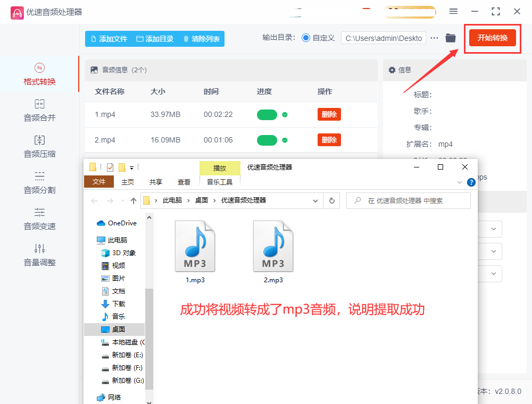Click the Explorer refresh icon

pyautogui.click(x=332, y=200)
